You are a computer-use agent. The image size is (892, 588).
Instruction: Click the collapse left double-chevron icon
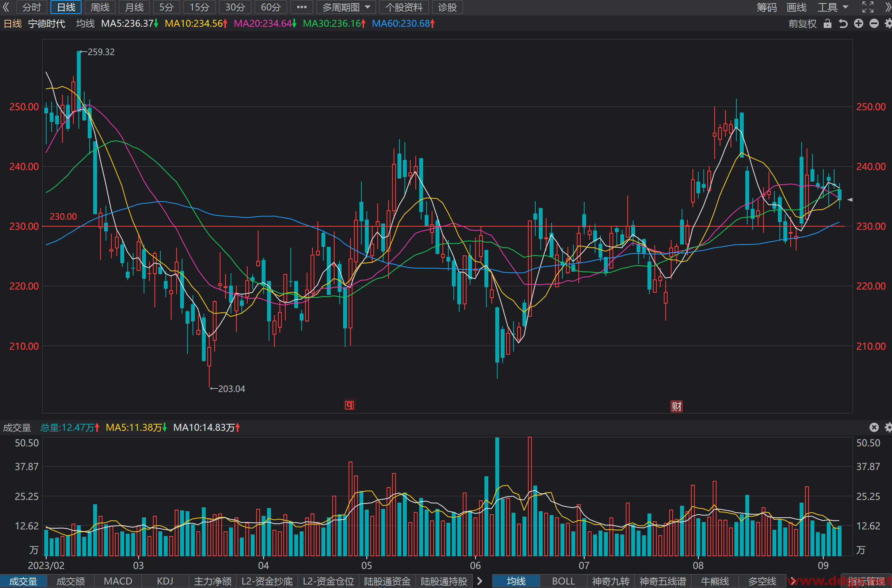pyautogui.click(x=6, y=7)
